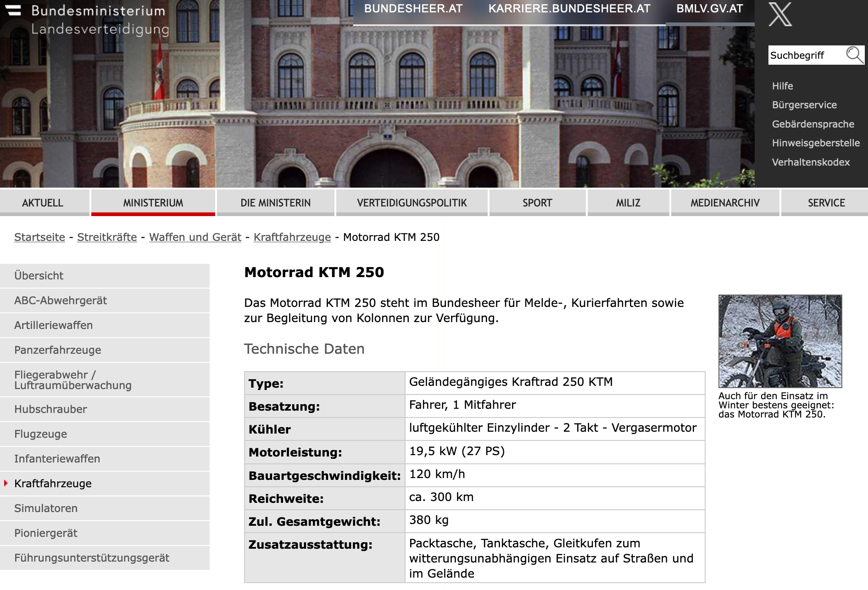
Task: Open the BUNDESHEER.AT top tab
Action: pos(413,9)
